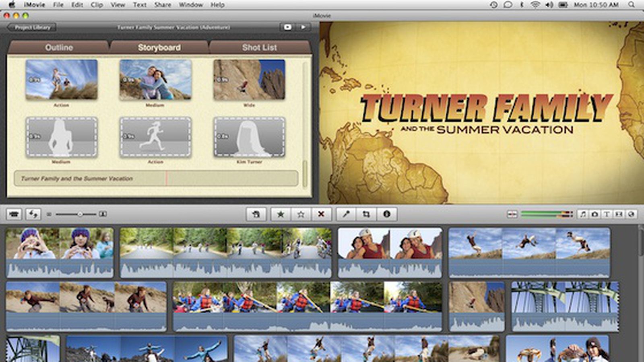Unmark selection with the hollow star
Screen dimensions: 644x362
301,214
